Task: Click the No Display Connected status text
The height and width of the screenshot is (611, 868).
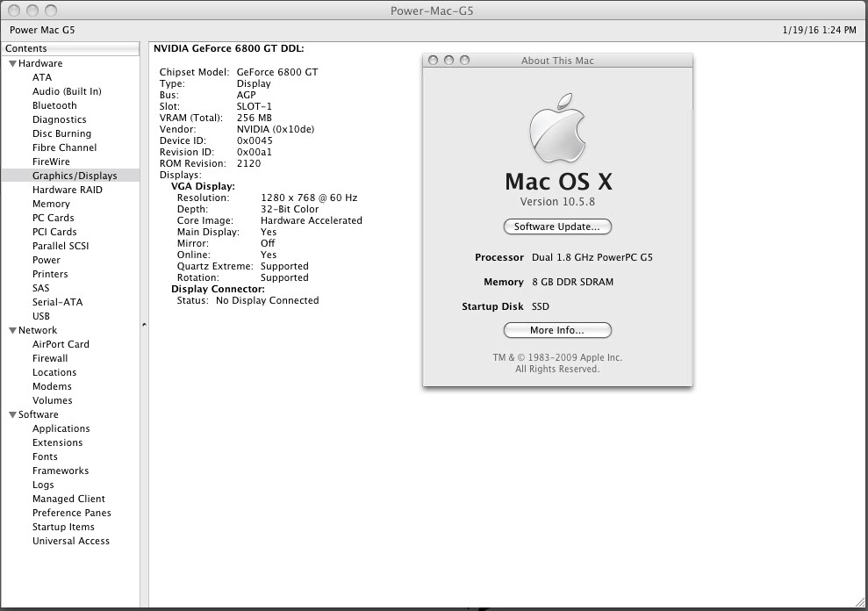Action: (x=268, y=301)
